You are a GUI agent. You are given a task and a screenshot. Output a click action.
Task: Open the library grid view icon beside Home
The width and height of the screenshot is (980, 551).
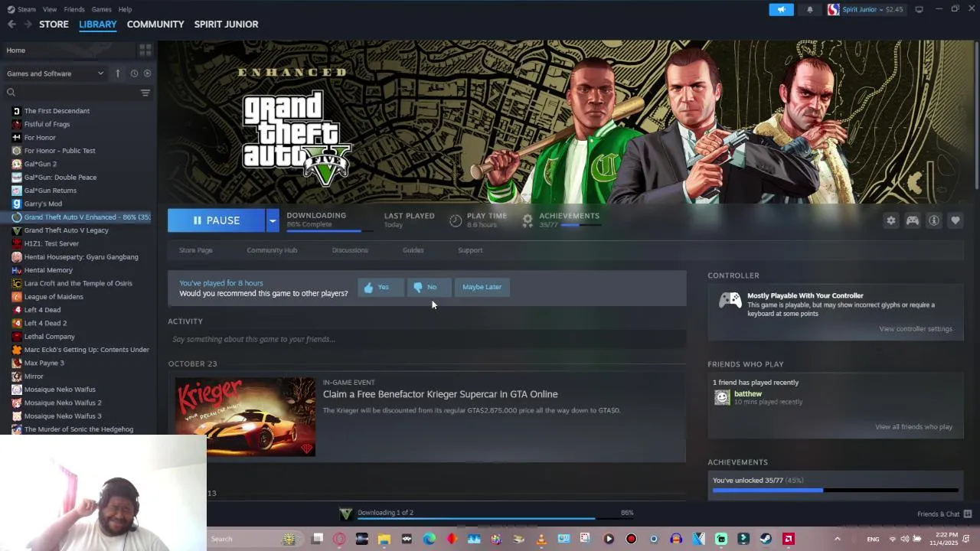coord(145,51)
